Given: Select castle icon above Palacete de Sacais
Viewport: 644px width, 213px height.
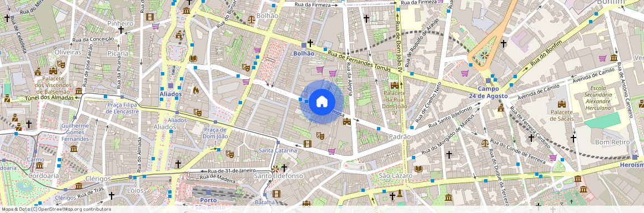Looking at the screenshot, I should (x=561, y=104).
